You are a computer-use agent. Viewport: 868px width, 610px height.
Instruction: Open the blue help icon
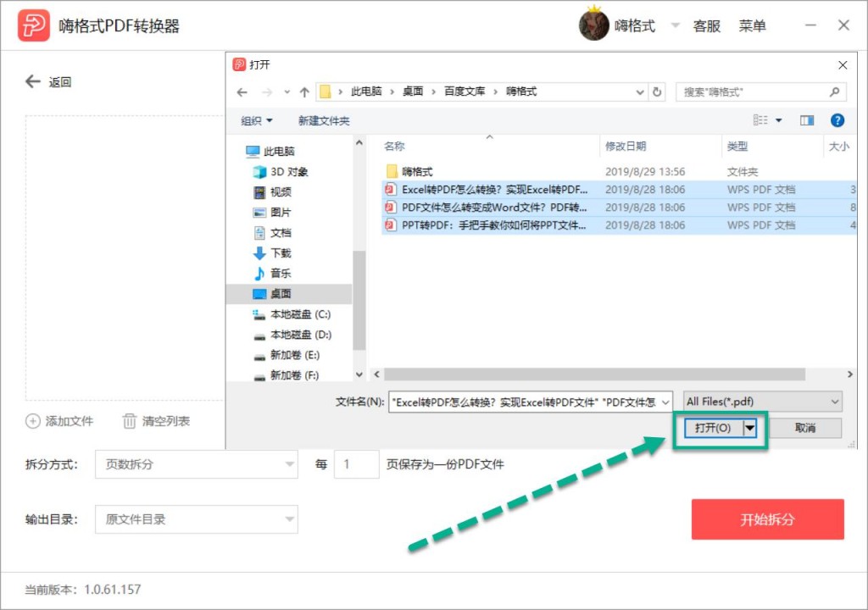(837, 120)
